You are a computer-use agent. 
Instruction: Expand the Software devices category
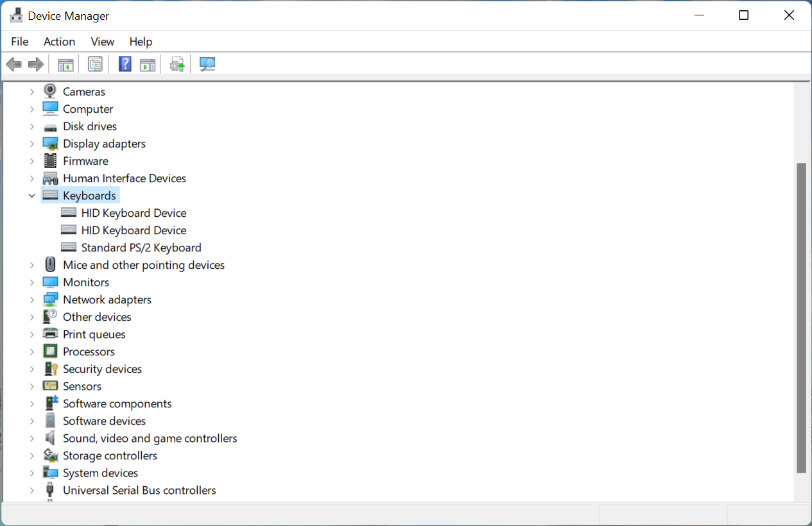(31, 421)
